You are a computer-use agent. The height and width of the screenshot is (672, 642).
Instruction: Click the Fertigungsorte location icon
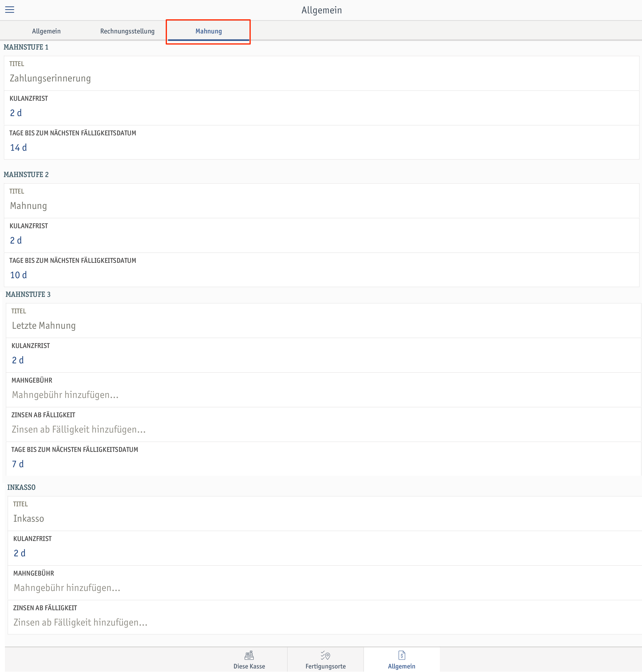(x=326, y=655)
